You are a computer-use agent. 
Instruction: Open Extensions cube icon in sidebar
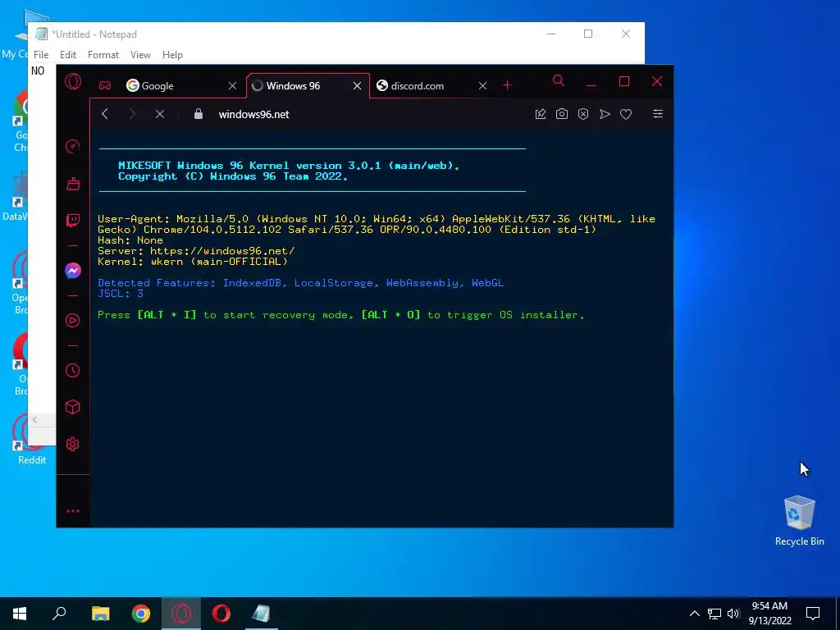click(73, 407)
